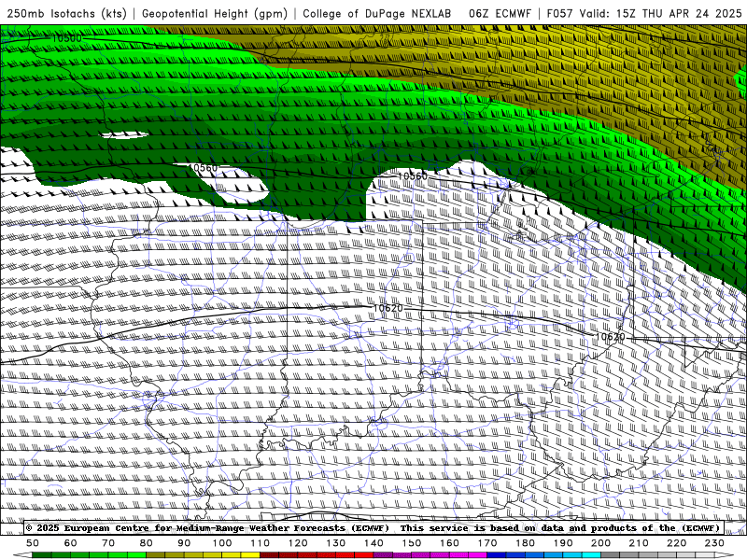Click the 220 kt legend value
The height and width of the screenshot is (560, 747).
(676, 543)
